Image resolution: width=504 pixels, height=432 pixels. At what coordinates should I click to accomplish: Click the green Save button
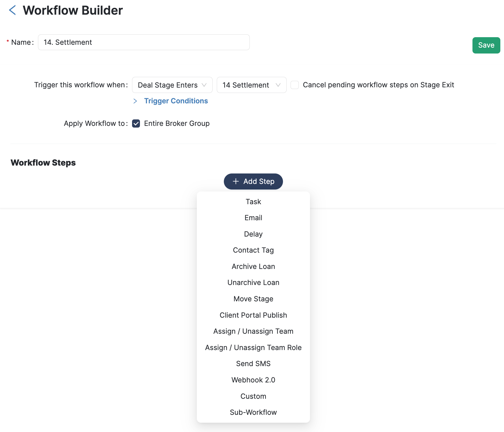pos(486,45)
